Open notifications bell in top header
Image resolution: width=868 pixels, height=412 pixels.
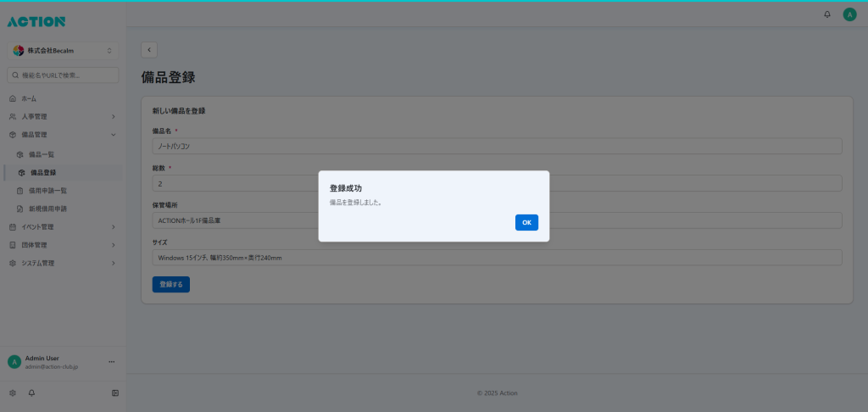(x=827, y=14)
